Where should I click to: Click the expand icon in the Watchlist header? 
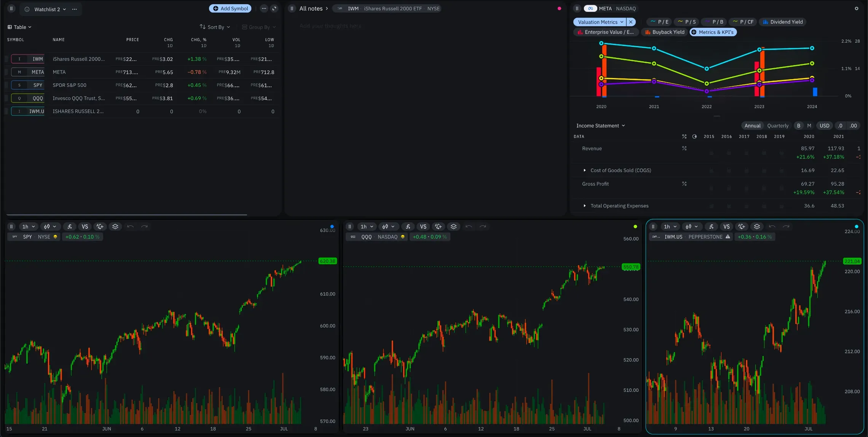pos(274,8)
